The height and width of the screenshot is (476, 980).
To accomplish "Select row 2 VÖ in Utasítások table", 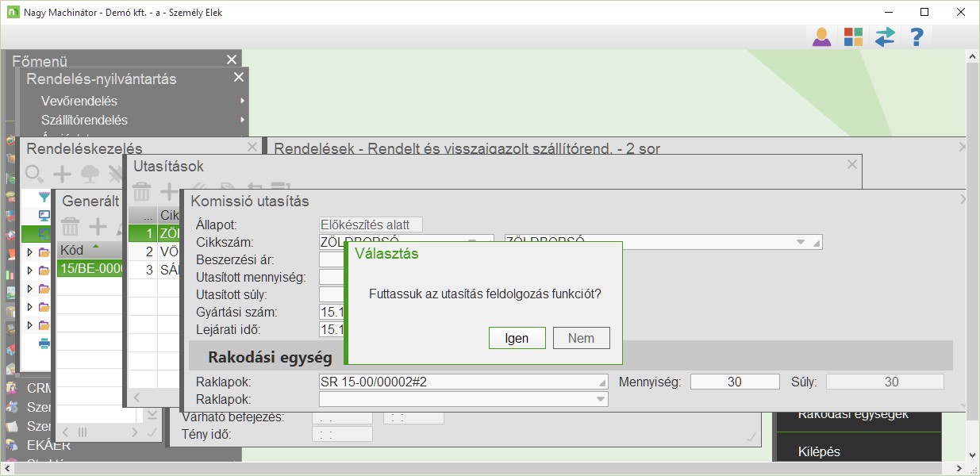I will pyautogui.click(x=156, y=251).
